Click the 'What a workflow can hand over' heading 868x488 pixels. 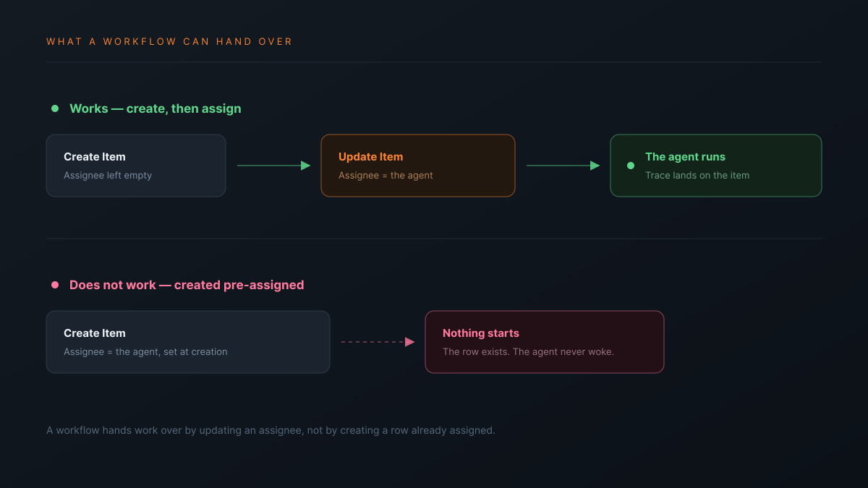coord(169,42)
